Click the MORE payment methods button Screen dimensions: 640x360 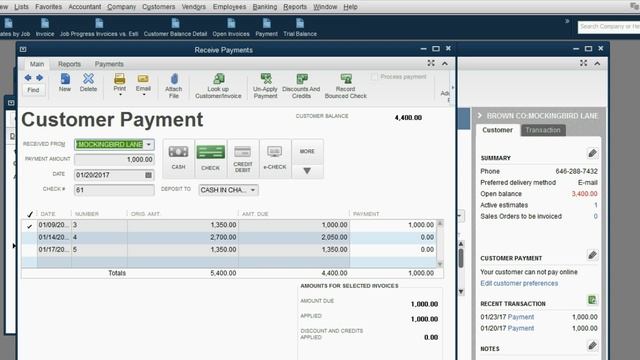click(x=307, y=151)
